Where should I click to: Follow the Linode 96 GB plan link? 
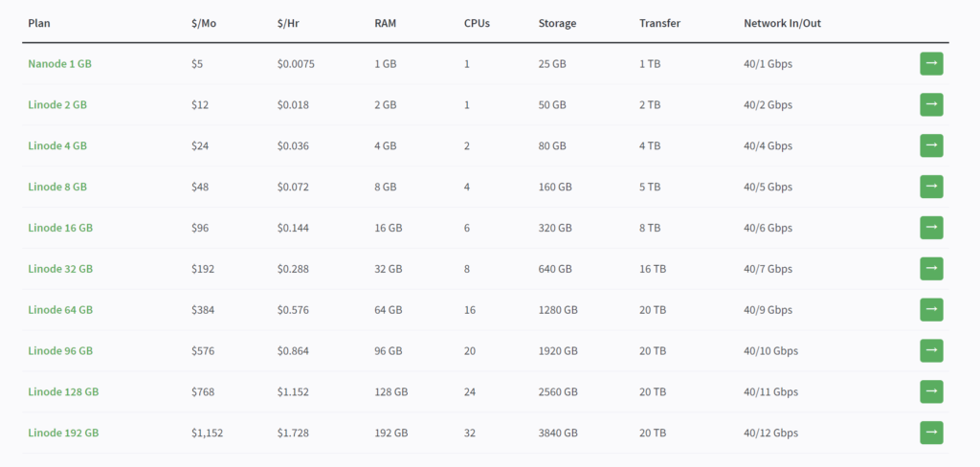point(60,351)
